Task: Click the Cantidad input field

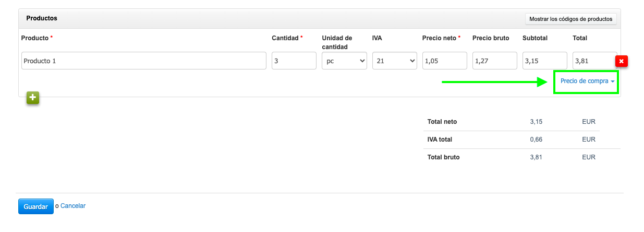Action: (x=294, y=61)
